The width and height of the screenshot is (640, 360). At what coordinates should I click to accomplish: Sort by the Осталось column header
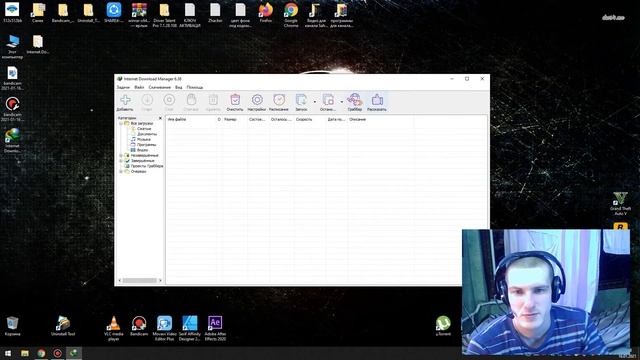click(281, 120)
